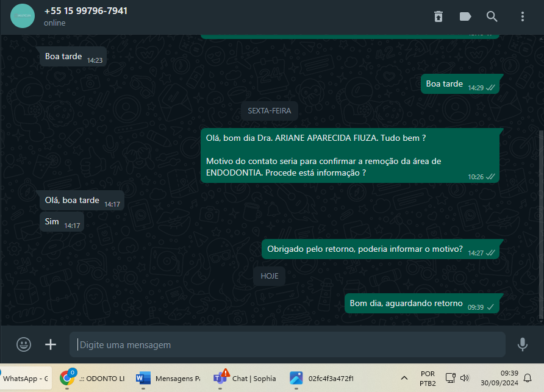This screenshot has width=544, height=392.
Task: Select the Obrigado pelo retorno message
Action: click(x=380, y=249)
